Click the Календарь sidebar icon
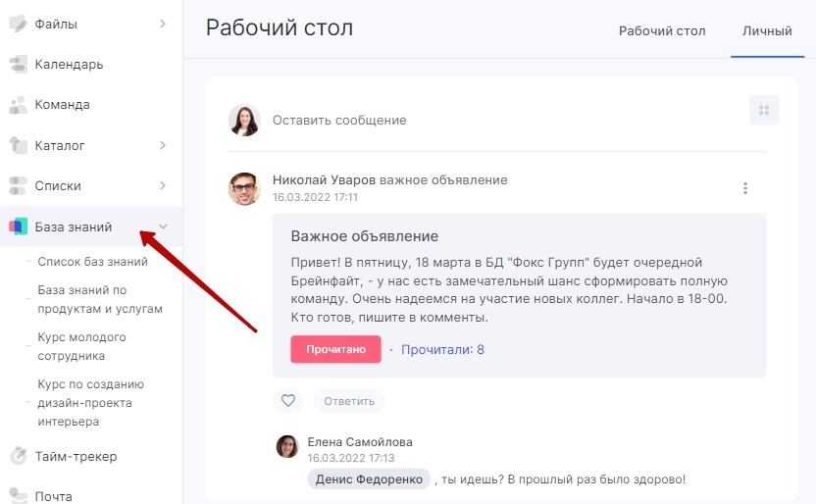This screenshot has height=504, width=816. (x=18, y=64)
